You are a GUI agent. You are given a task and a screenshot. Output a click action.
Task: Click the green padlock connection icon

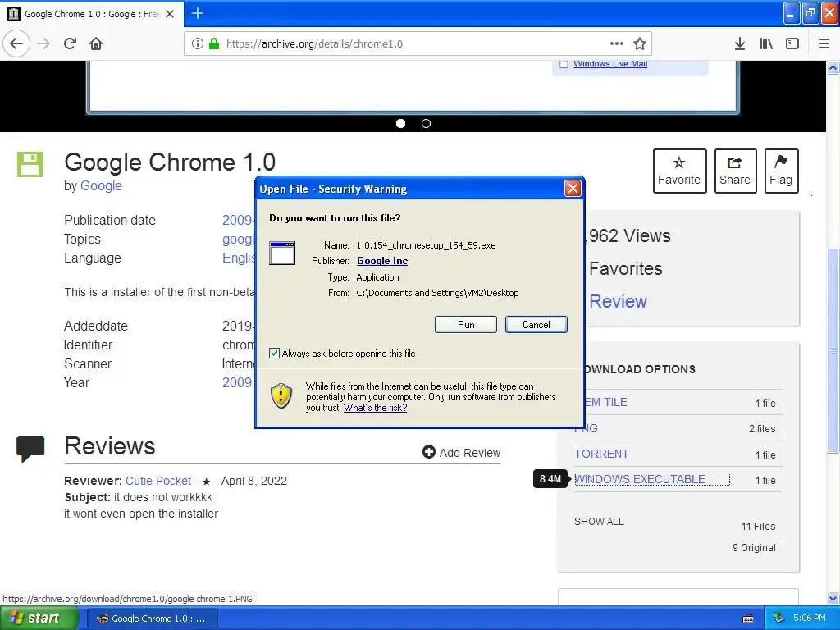[214, 44]
